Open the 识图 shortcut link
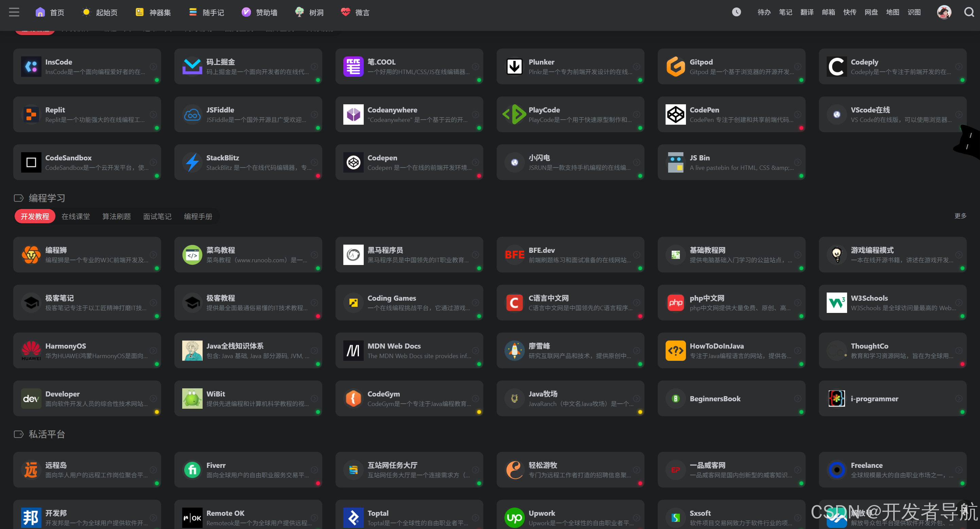The image size is (980, 529). click(914, 13)
